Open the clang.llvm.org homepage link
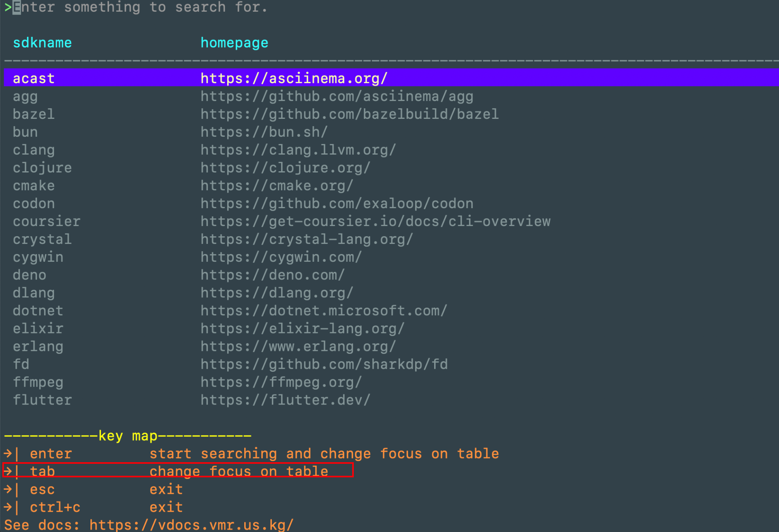The height and width of the screenshot is (532, 779). pyautogui.click(x=297, y=149)
